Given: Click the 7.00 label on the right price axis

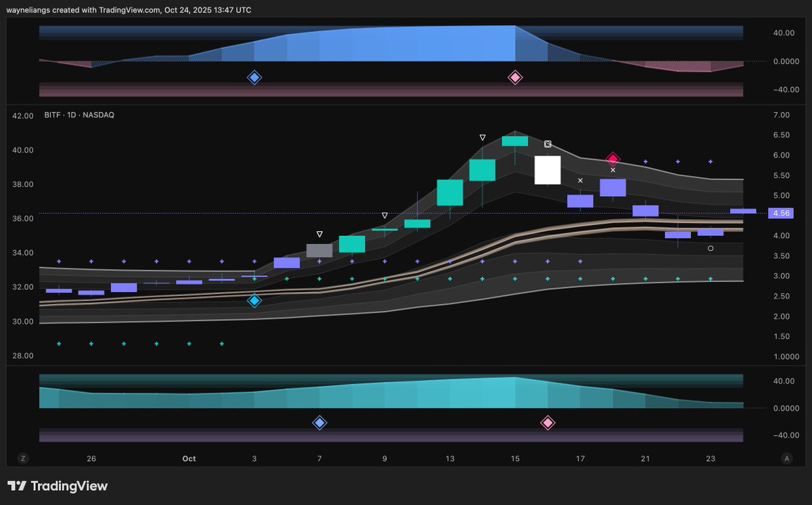Looking at the screenshot, I should pos(781,116).
